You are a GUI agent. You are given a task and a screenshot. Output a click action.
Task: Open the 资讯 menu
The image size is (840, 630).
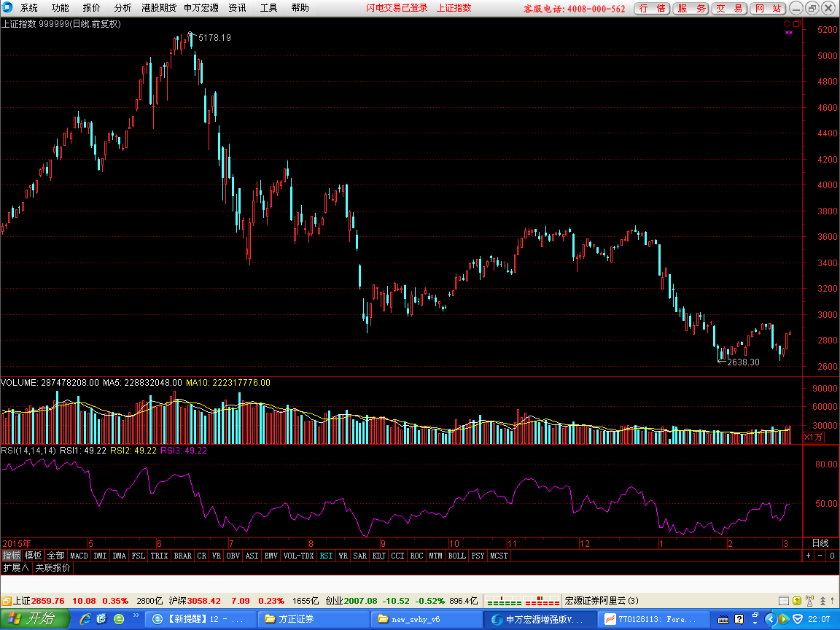pyautogui.click(x=237, y=8)
